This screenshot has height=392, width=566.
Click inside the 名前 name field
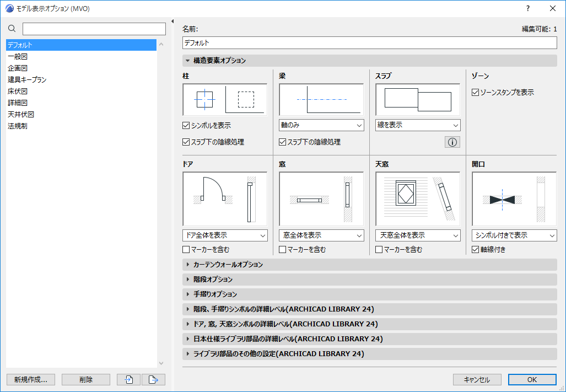click(x=369, y=42)
